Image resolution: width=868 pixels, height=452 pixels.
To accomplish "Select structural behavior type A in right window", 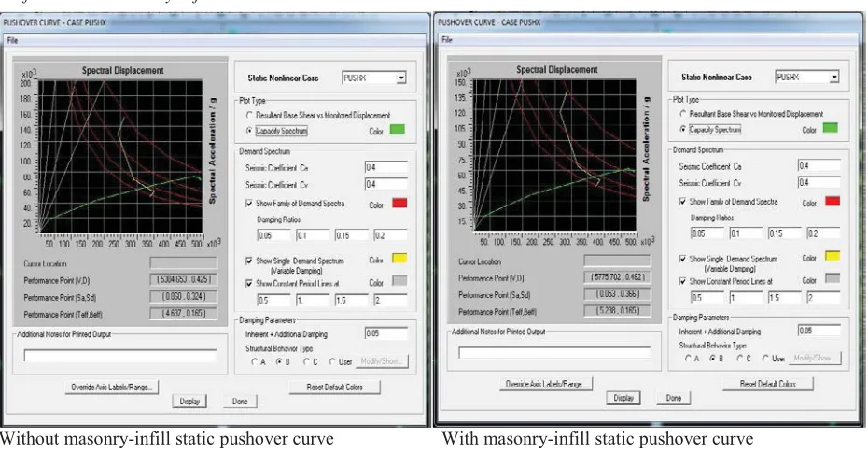I will pos(688,359).
